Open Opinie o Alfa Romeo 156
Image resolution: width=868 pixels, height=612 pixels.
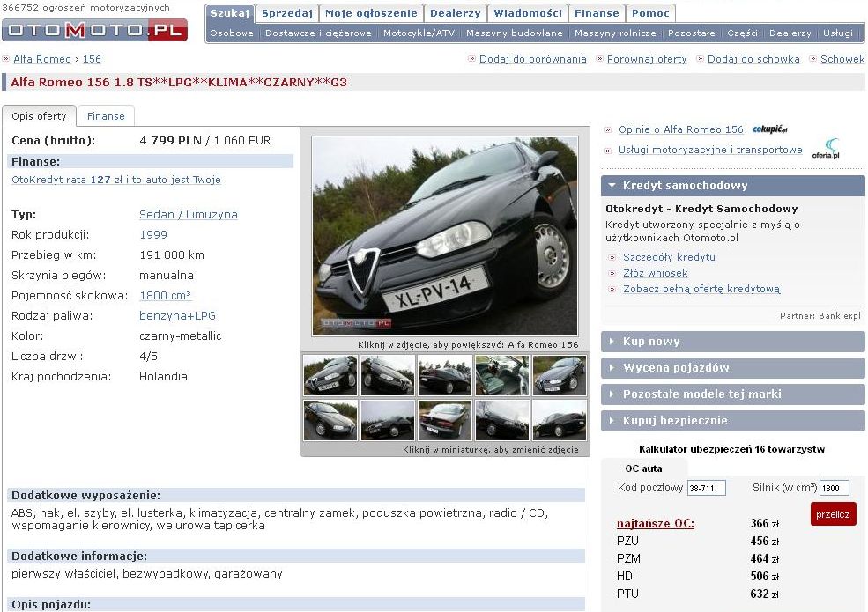pyautogui.click(x=681, y=129)
